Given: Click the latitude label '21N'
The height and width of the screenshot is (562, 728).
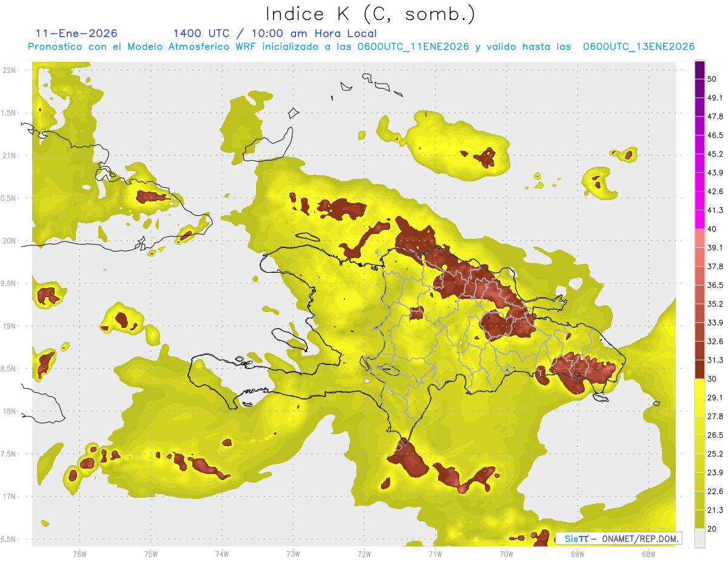Looking at the screenshot, I should click(9, 155).
